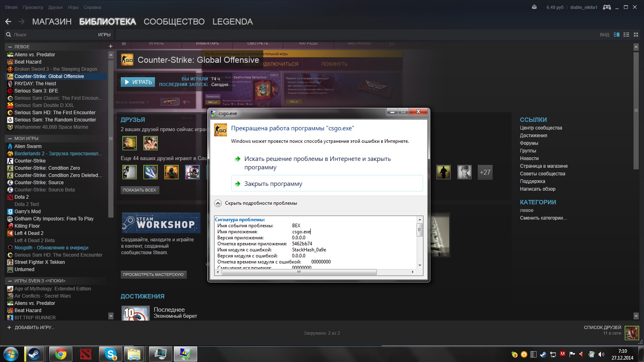Go to the СООБЩЕСТВО tab
This screenshot has width=644, height=362.
(174, 22)
